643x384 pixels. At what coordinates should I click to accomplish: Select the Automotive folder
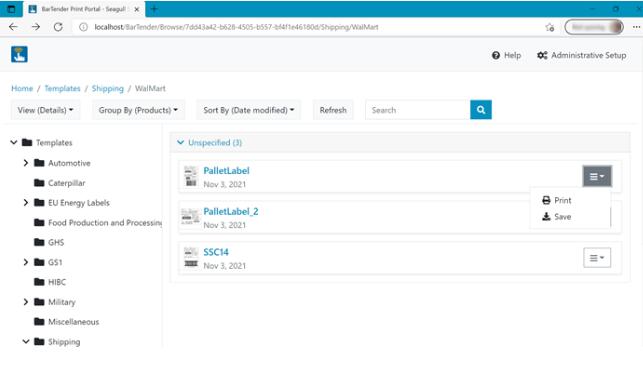click(x=62, y=163)
